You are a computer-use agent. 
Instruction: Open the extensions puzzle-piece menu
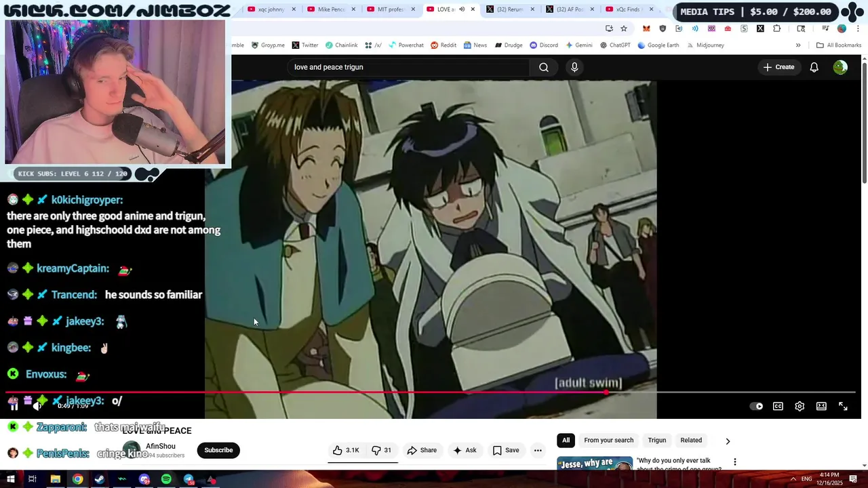(777, 28)
